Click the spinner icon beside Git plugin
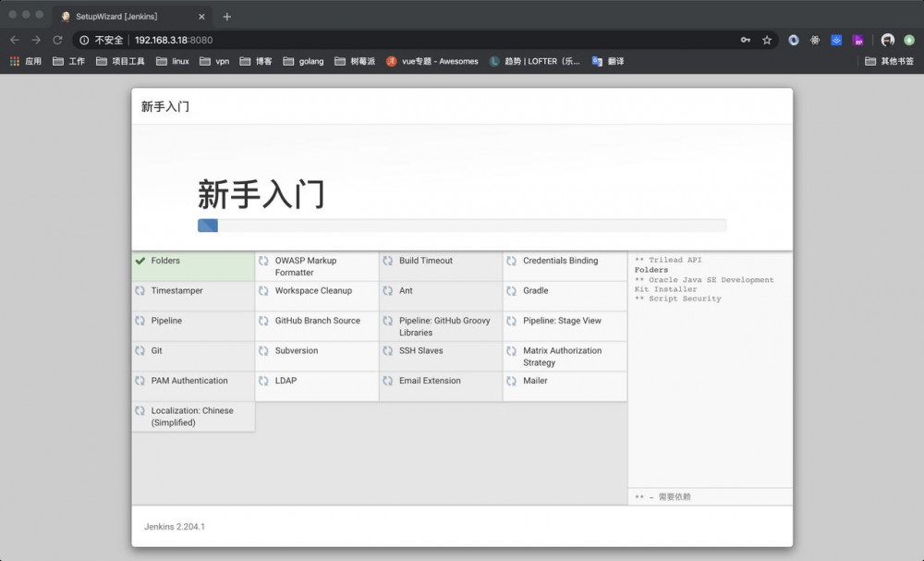This screenshot has height=561, width=924. pos(140,350)
